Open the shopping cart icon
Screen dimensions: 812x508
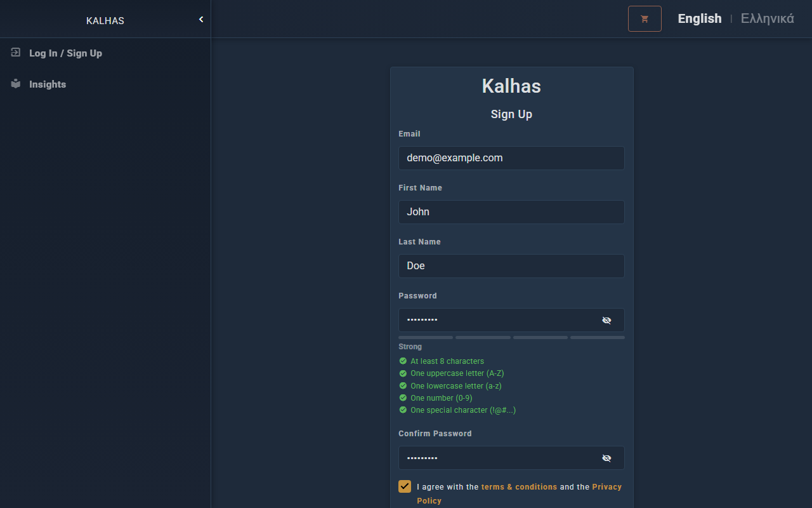pos(645,19)
